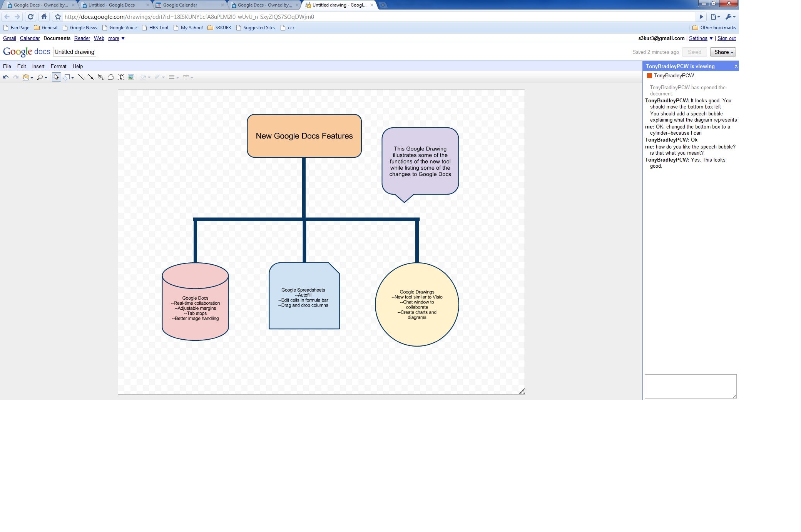Click the undo arrow tool
The height and width of the screenshot is (532, 801).
[6, 77]
